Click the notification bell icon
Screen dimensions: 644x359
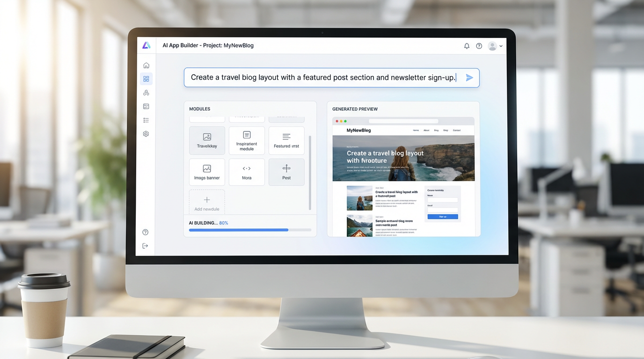pyautogui.click(x=467, y=46)
